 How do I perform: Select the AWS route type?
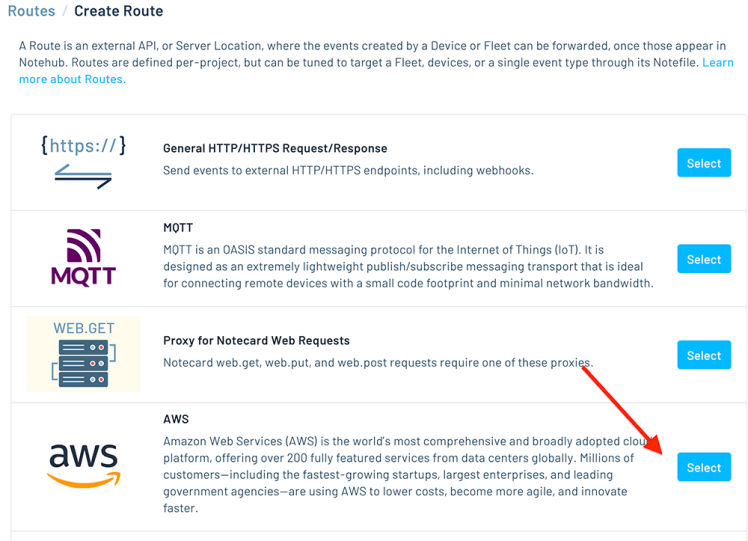click(x=703, y=467)
